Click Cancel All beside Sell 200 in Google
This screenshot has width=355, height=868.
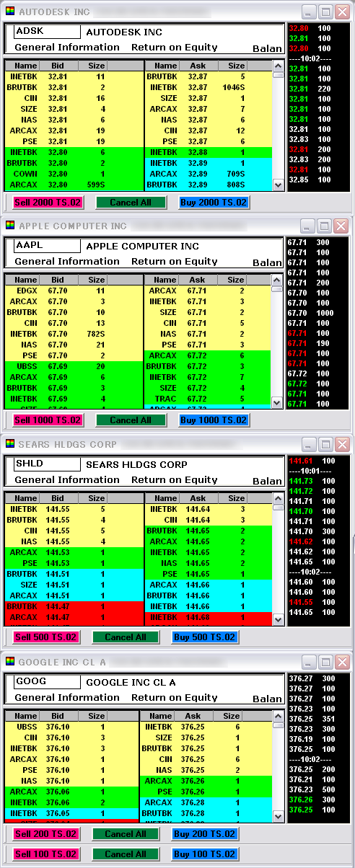[x=125, y=834]
